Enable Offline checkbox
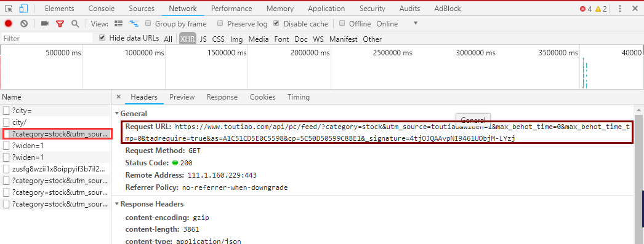644x244 pixels. pos(342,23)
